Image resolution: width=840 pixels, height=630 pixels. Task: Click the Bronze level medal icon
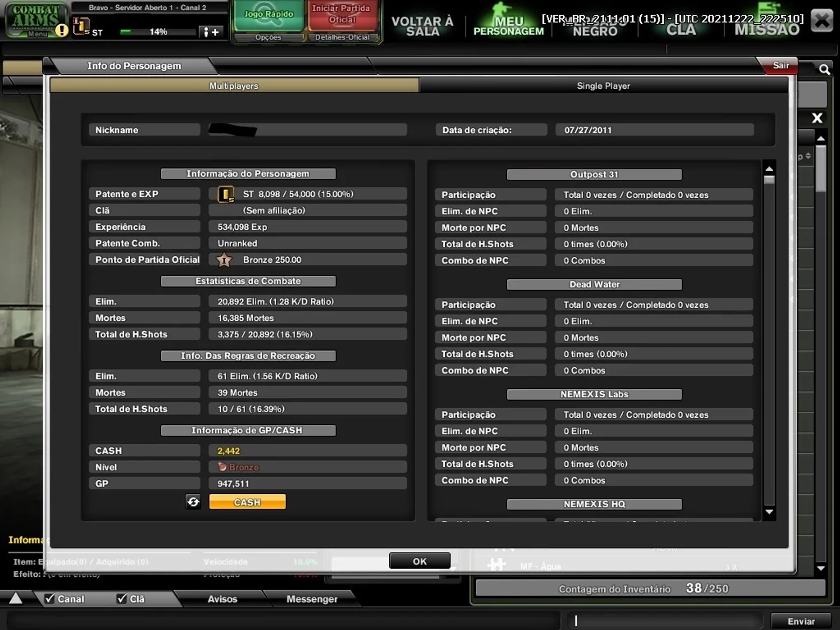click(x=222, y=467)
